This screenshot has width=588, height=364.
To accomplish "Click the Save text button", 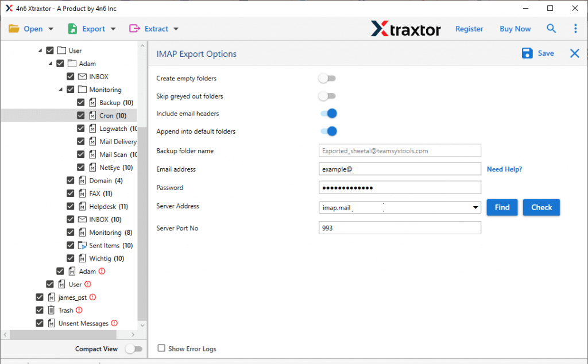I will [x=546, y=53].
